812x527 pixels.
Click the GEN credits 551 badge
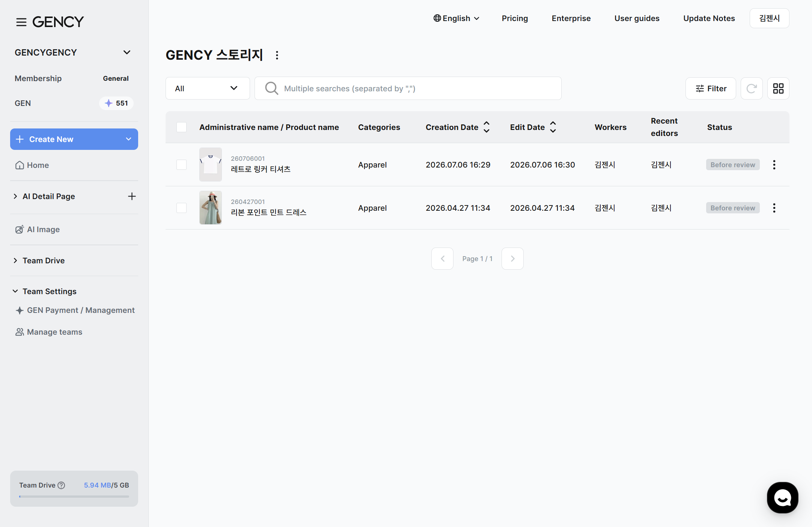116,103
